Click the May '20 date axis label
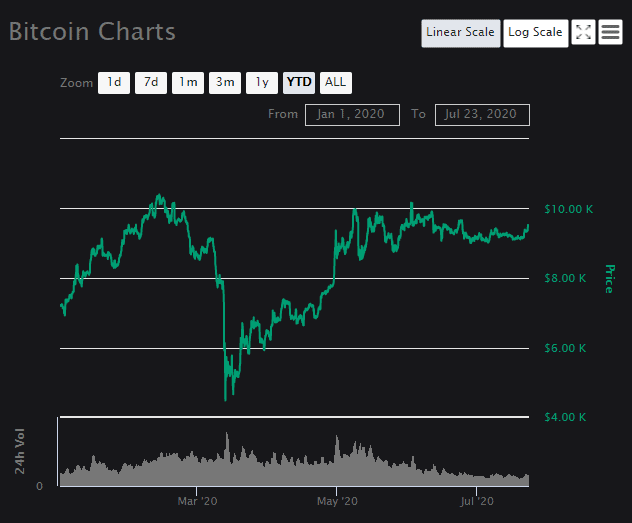Image resolution: width=632 pixels, height=523 pixels. point(337,501)
